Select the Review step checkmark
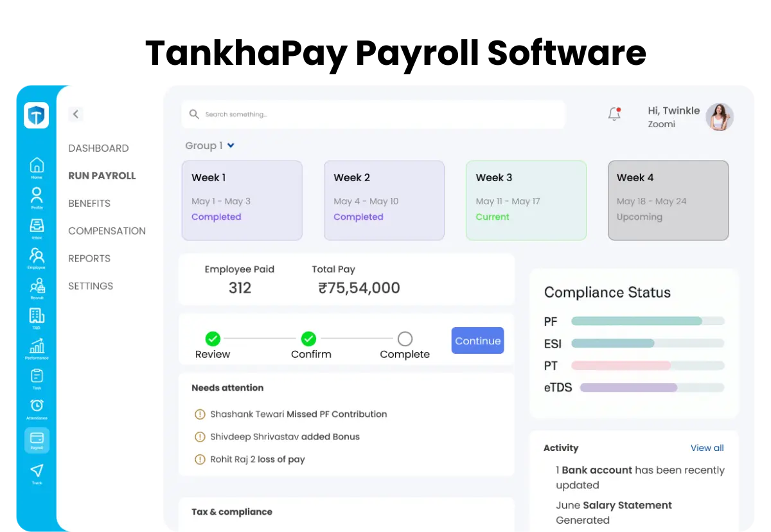 click(x=213, y=339)
